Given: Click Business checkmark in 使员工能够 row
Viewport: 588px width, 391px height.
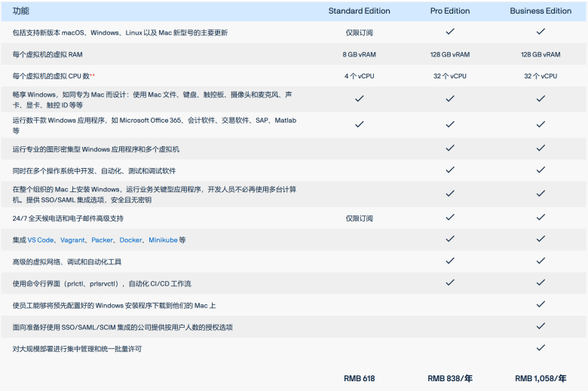Looking at the screenshot, I should coord(541,304).
